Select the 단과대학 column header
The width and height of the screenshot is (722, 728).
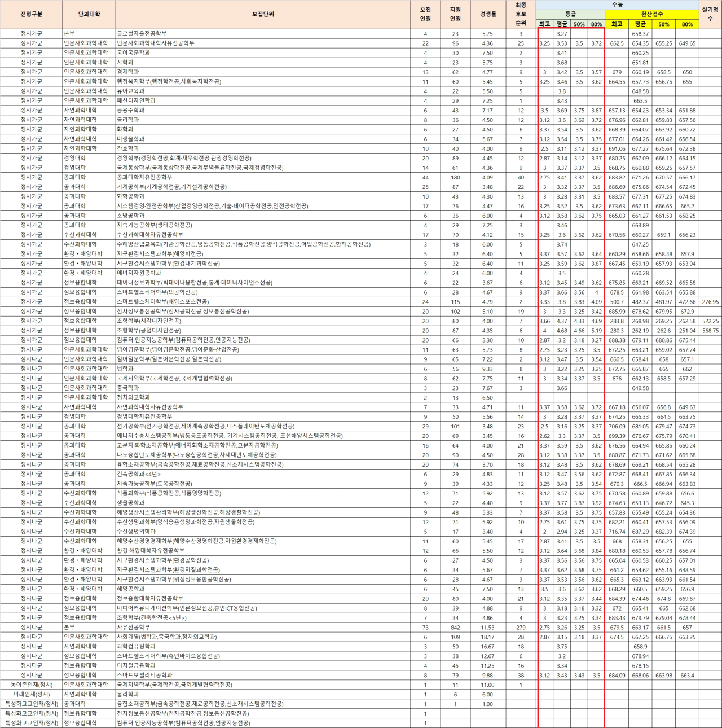[89, 14]
